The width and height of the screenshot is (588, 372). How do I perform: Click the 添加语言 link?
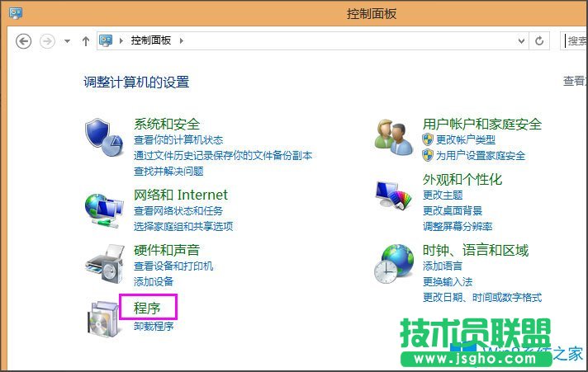click(x=443, y=266)
